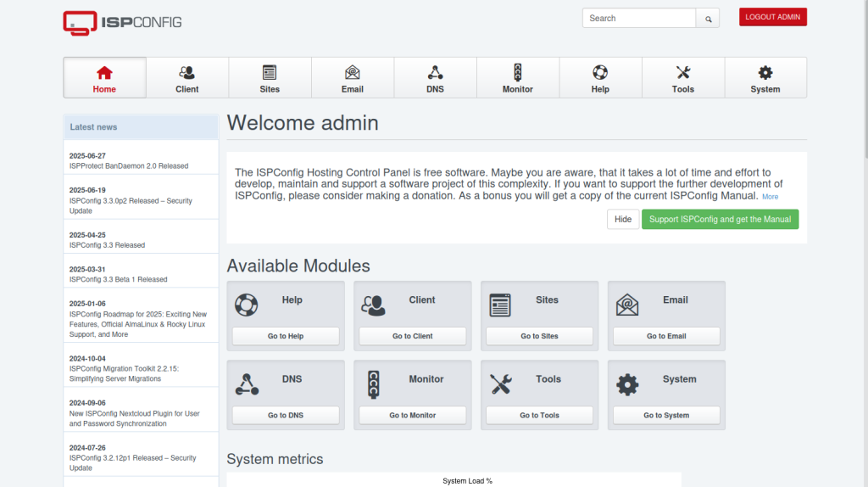The height and width of the screenshot is (487, 868).
Task: Click the traffic light icon in Monitor module
Action: [373, 384]
